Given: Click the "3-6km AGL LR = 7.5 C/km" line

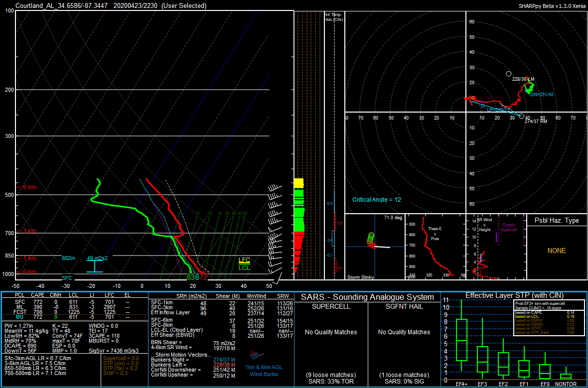Looking at the screenshot, I should click(35, 363).
